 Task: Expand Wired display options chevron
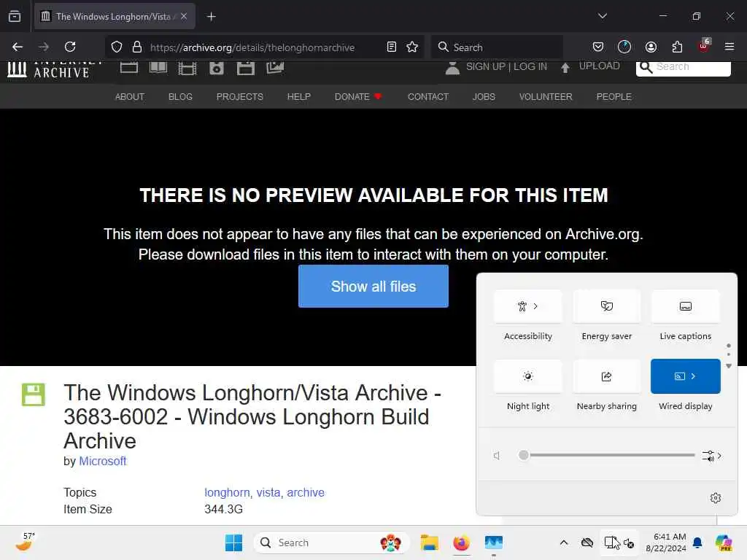point(693,376)
